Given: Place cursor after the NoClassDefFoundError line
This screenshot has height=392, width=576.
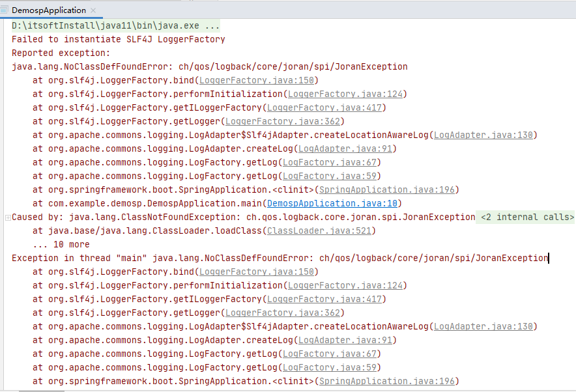Looking at the screenshot, I should click(547, 258).
